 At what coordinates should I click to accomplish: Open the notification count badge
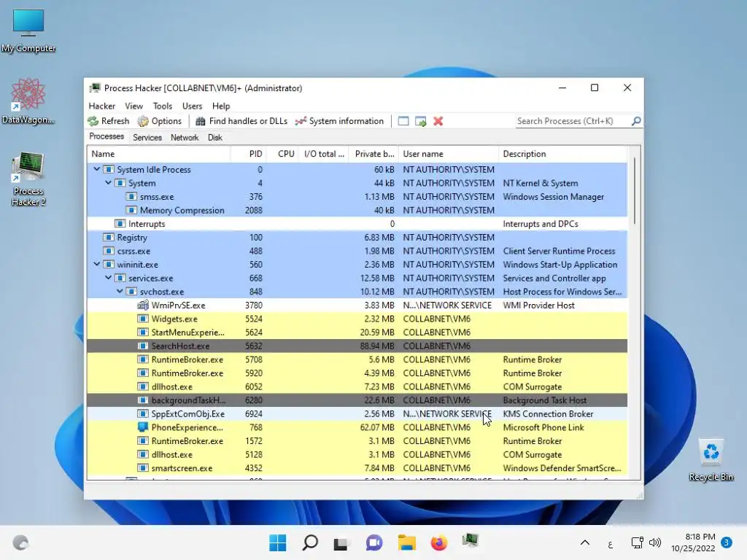click(x=727, y=542)
